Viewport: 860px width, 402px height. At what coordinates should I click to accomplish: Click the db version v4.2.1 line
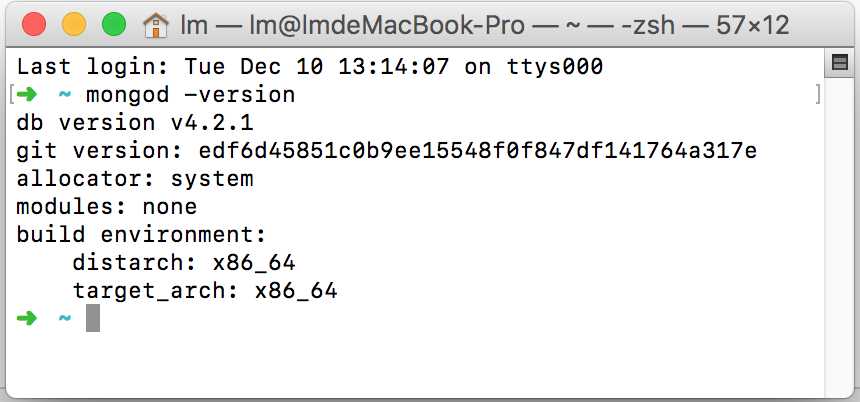(x=135, y=123)
